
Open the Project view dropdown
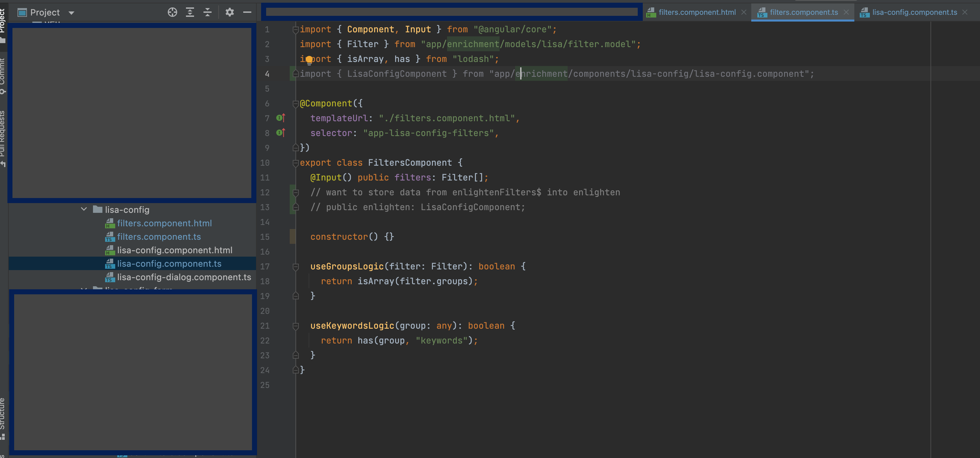tap(71, 12)
